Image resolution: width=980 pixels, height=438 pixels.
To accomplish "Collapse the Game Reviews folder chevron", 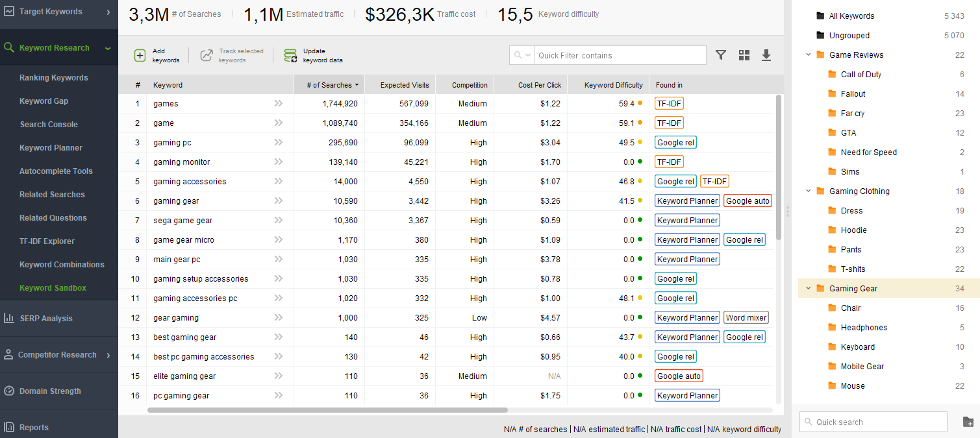I will tap(808, 55).
